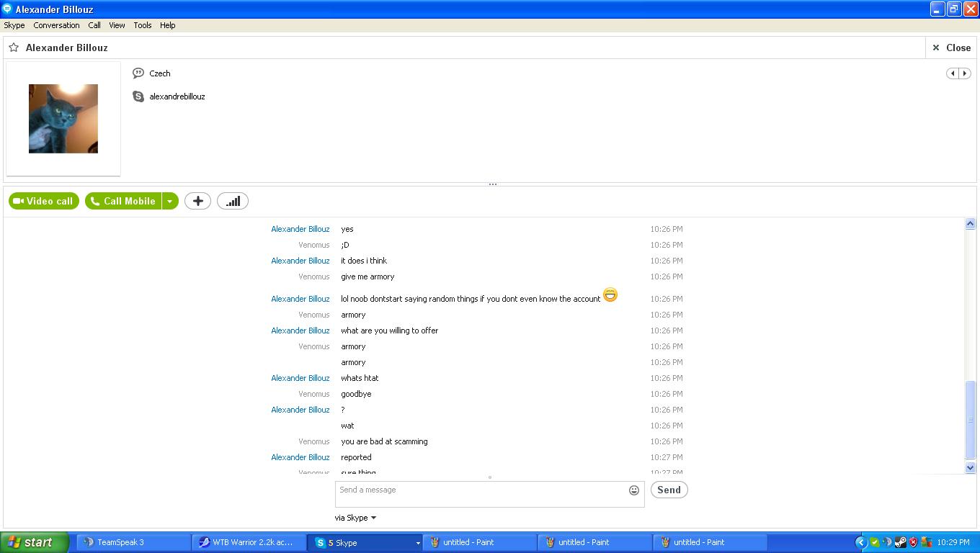The width and height of the screenshot is (980, 553).
Task: Open the first untitled - Paint taskbar item
Action: (x=479, y=542)
